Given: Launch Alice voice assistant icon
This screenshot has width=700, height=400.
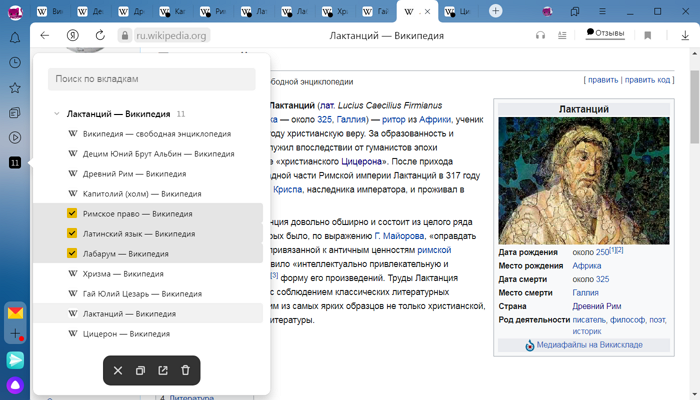Looking at the screenshot, I should pyautogui.click(x=15, y=385).
